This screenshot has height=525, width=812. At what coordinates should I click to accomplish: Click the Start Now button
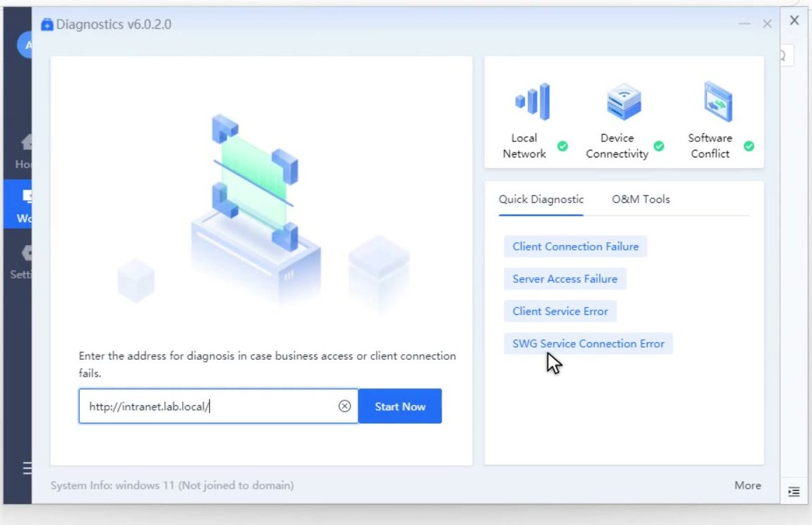[400, 407]
